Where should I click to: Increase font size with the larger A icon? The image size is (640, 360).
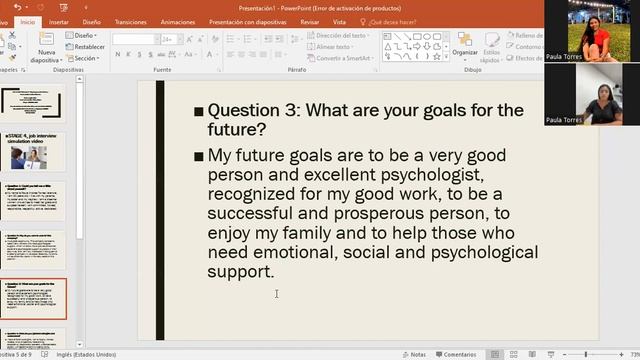(189, 39)
